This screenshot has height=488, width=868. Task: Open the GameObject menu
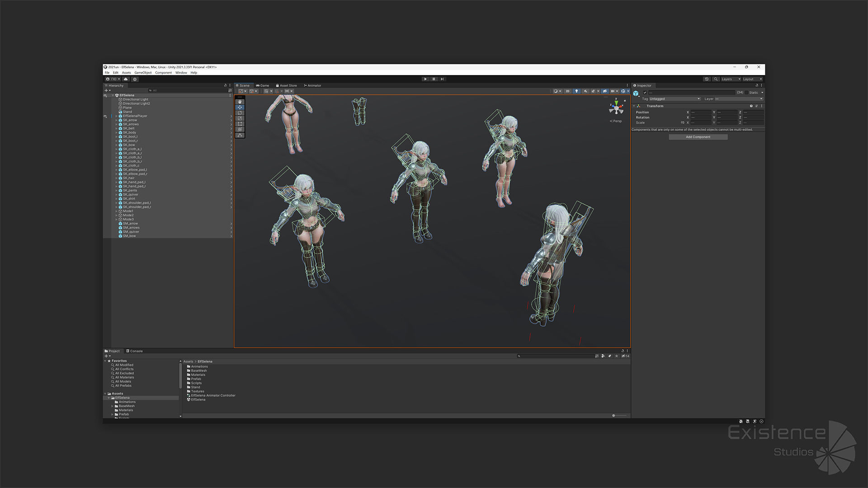coord(143,73)
